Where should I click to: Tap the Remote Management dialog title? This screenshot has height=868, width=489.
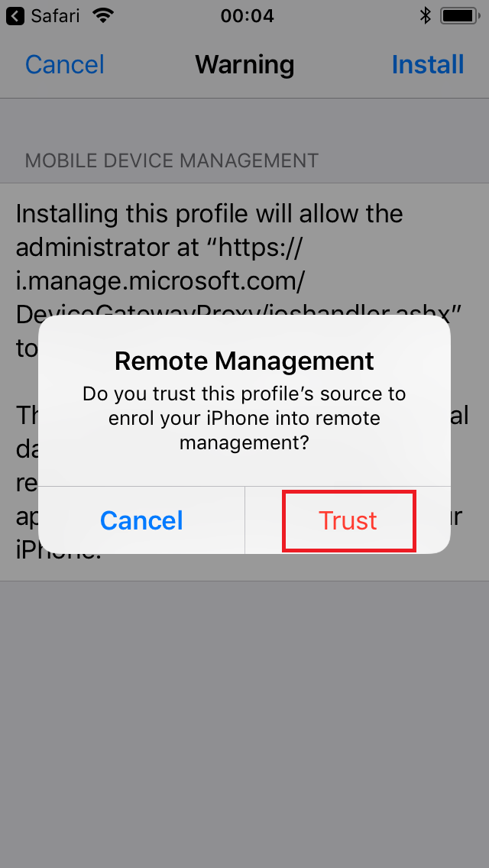click(244, 361)
